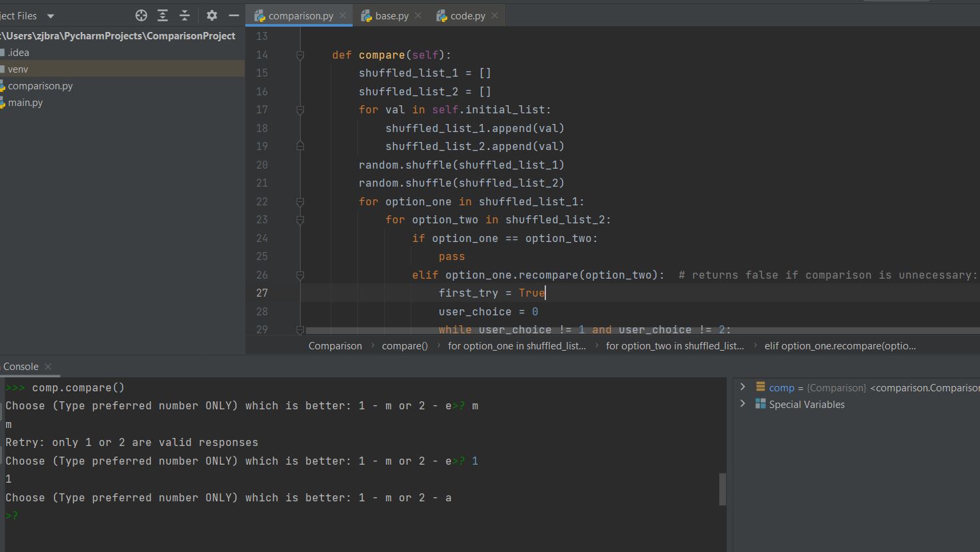This screenshot has height=552, width=980.
Task: Fold the elif block at line 26
Action: click(300, 275)
